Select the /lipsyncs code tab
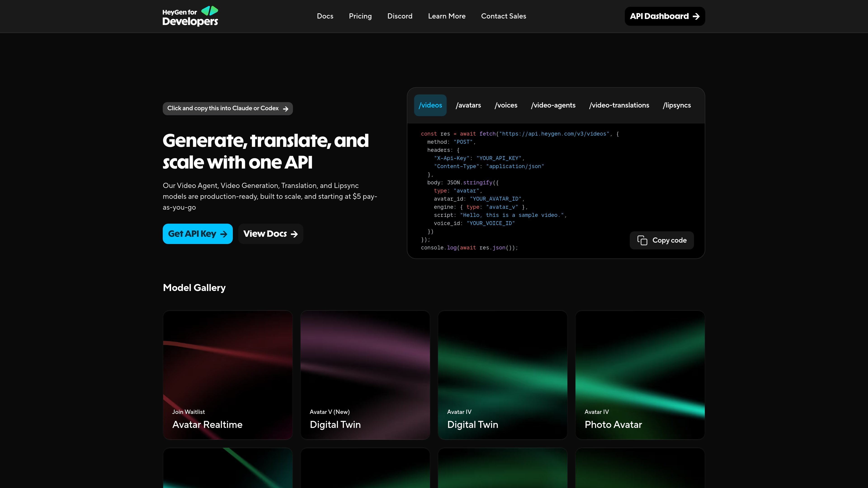 677,105
